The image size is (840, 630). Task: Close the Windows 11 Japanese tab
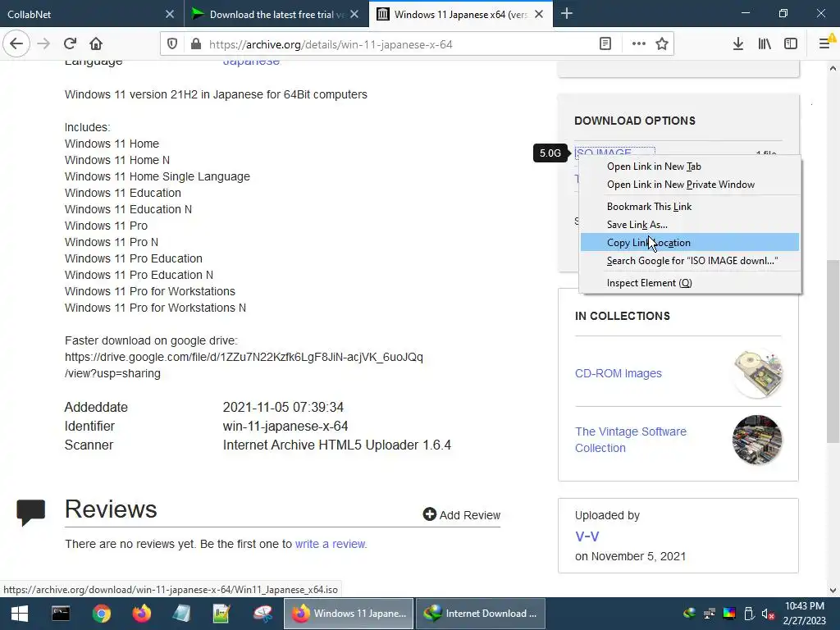pos(540,15)
